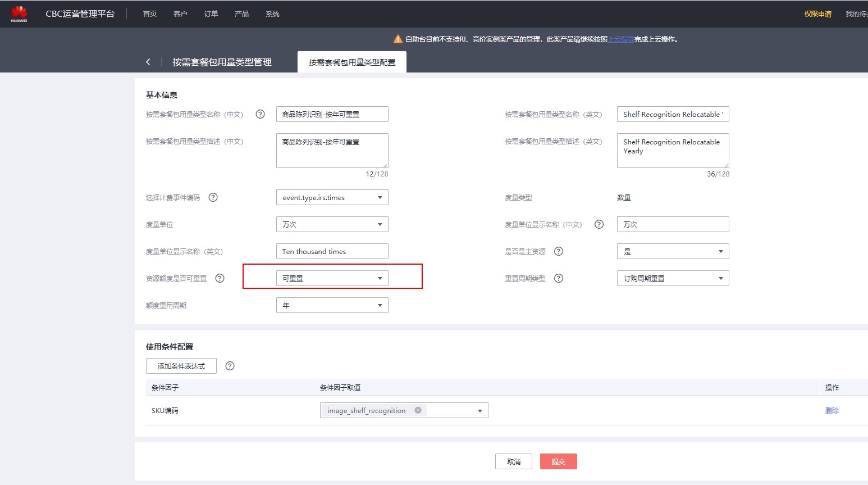Click the SKU编码 table cell
868x485 pixels.
coord(165,410)
